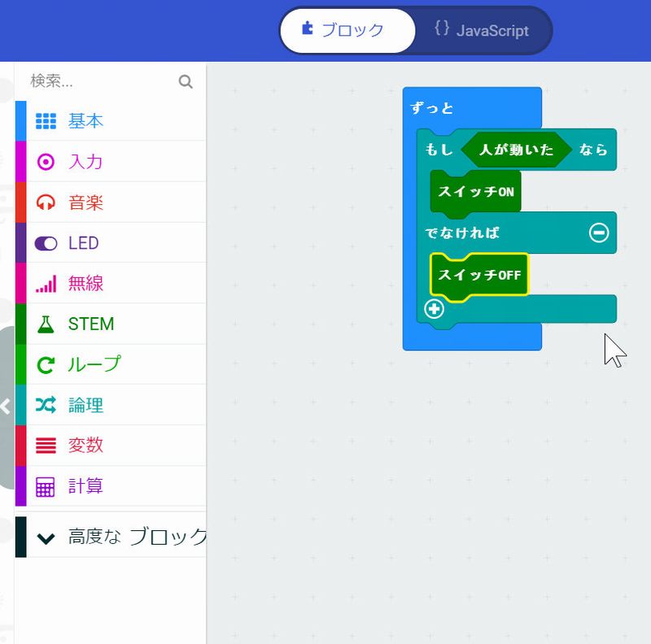Click the ループ circular arrow icon
The width and height of the screenshot is (651, 644).
point(46,364)
